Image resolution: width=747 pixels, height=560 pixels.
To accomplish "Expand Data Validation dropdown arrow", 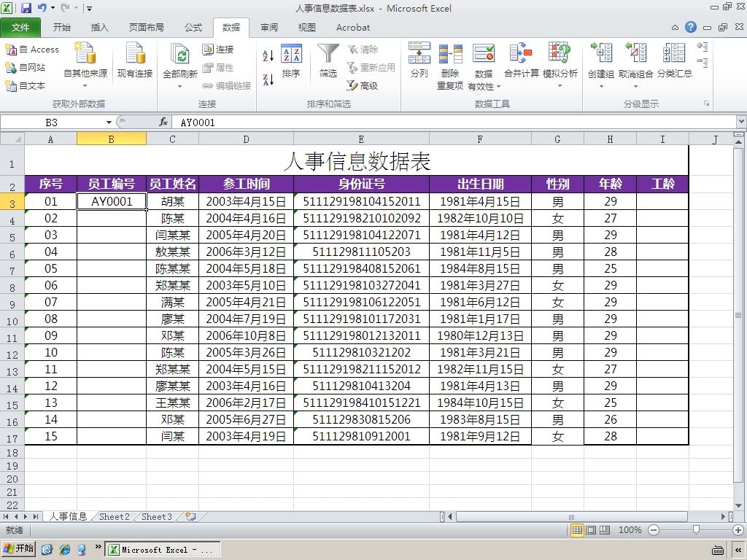I will point(499,87).
